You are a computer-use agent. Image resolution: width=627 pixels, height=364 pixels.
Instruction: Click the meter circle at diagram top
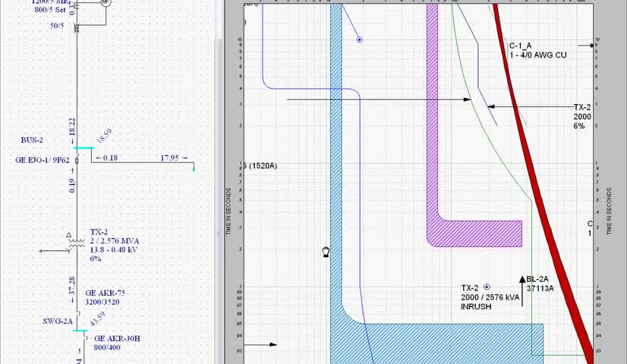coord(106,2)
